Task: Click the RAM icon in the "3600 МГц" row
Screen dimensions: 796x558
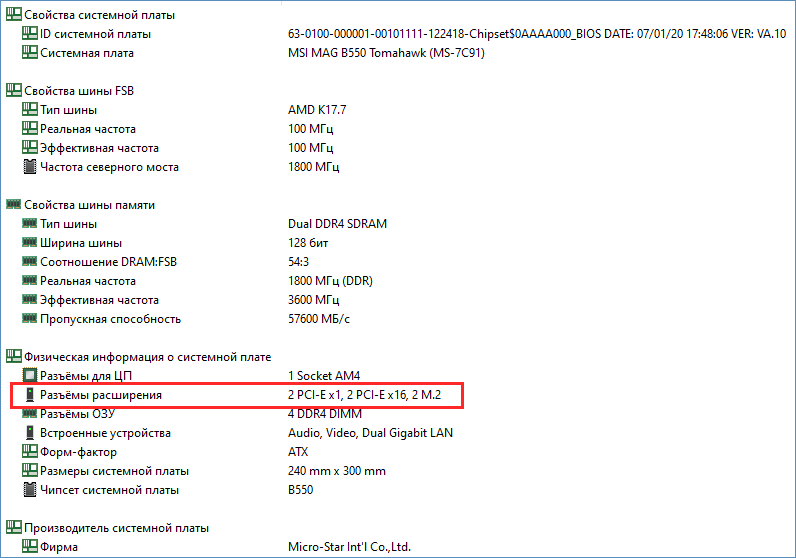Action: (x=29, y=299)
